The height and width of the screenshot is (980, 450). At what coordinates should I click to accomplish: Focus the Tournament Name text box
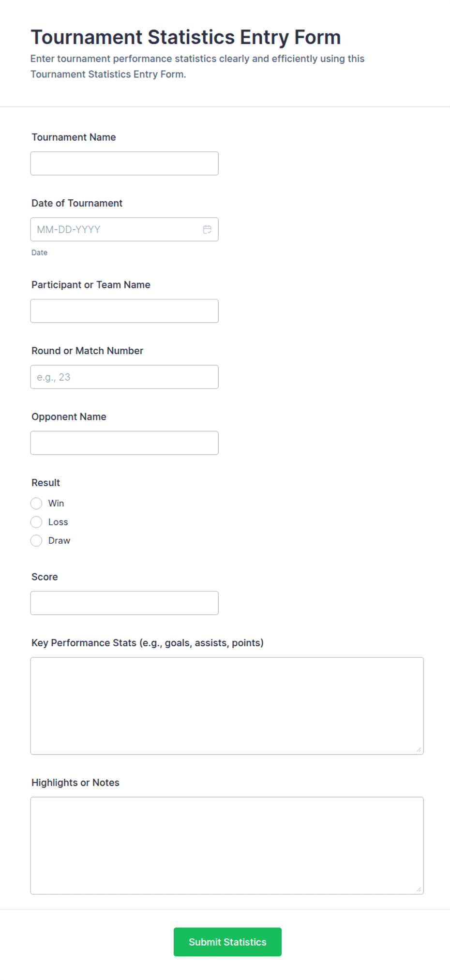pyautogui.click(x=124, y=163)
